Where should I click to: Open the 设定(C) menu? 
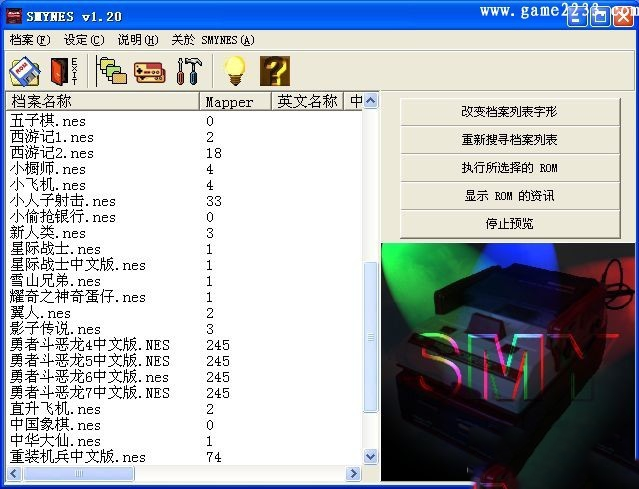[x=84, y=40]
